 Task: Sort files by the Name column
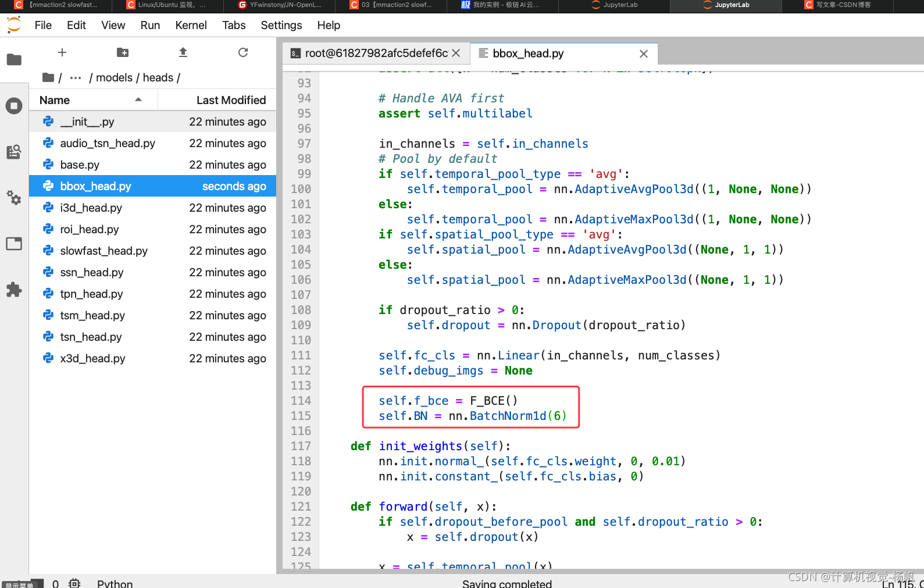[93, 100]
